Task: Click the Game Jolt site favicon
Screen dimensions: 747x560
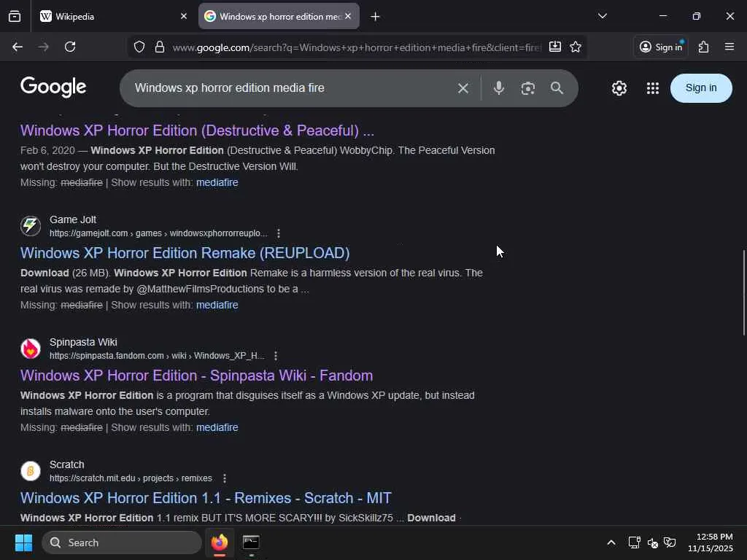Action: pos(31,226)
